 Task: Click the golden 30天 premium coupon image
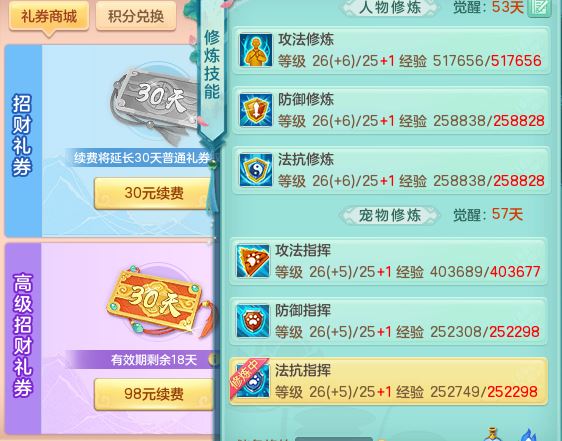pos(158,302)
